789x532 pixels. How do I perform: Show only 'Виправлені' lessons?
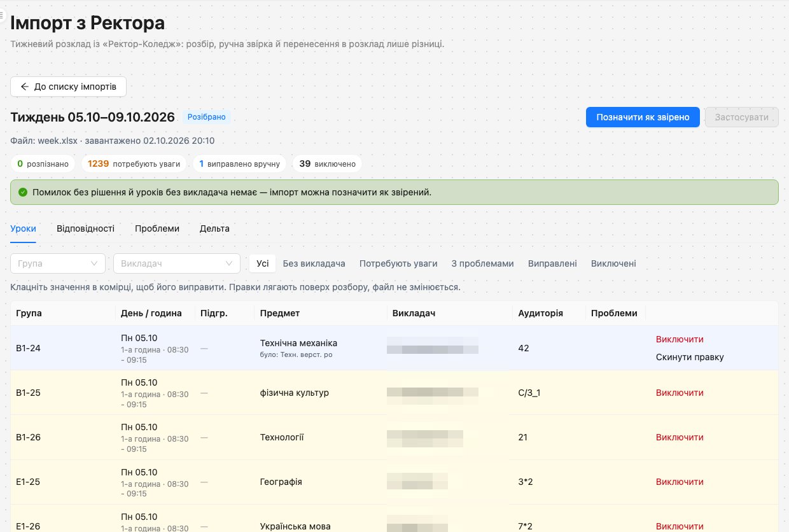[x=552, y=263]
